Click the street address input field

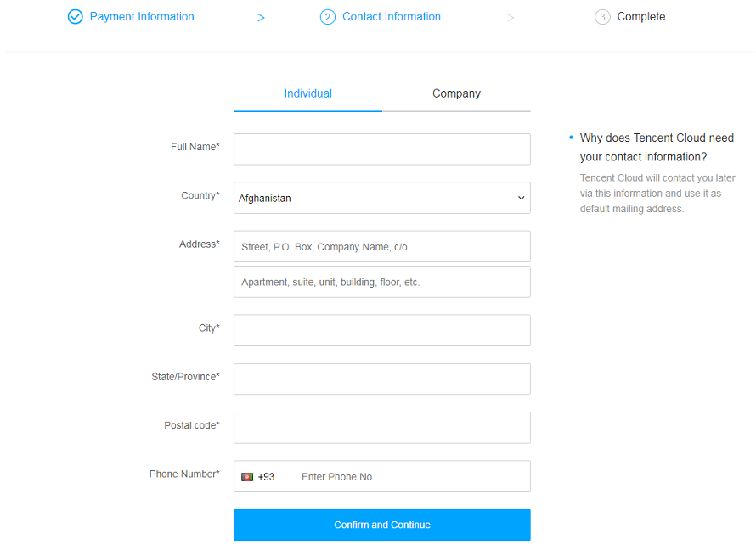(x=381, y=246)
